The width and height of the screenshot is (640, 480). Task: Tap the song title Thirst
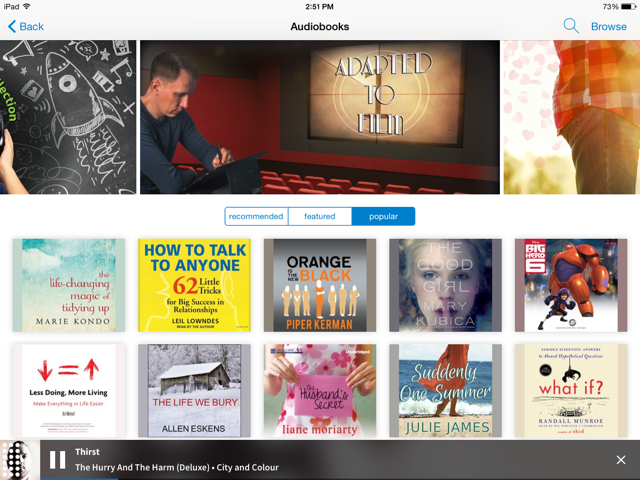coord(87,452)
